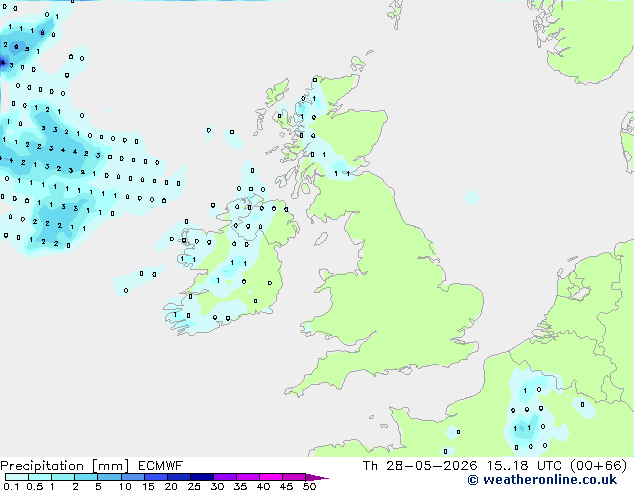Click the legend label '50'
634x490 pixels.
pyautogui.click(x=309, y=486)
